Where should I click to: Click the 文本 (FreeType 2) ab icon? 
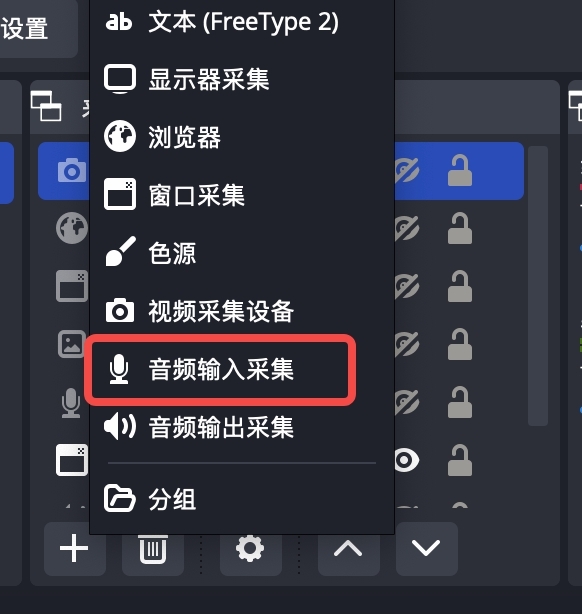click(119, 22)
